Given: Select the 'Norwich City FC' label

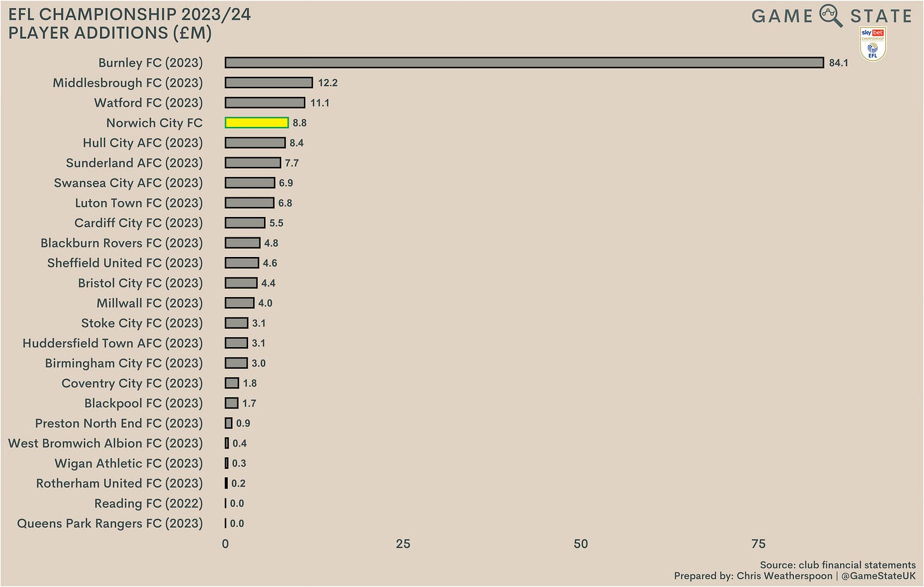Looking at the screenshot, I should (154, 123).
